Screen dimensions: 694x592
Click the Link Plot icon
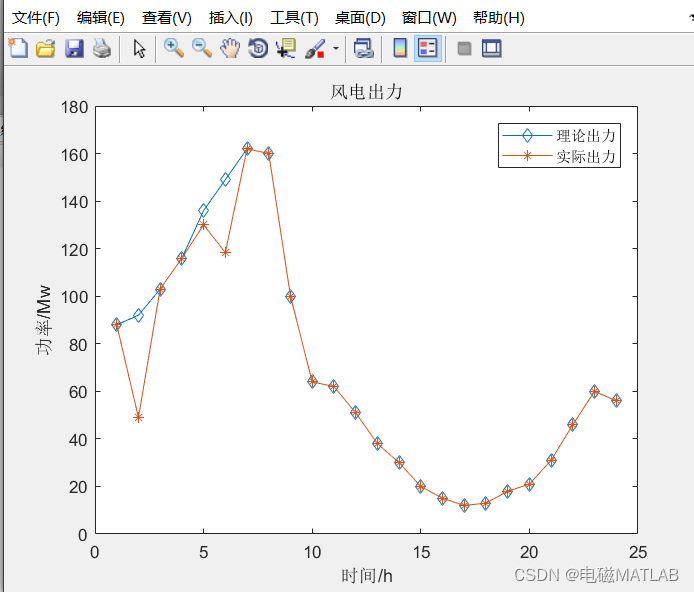click(364, 48)
